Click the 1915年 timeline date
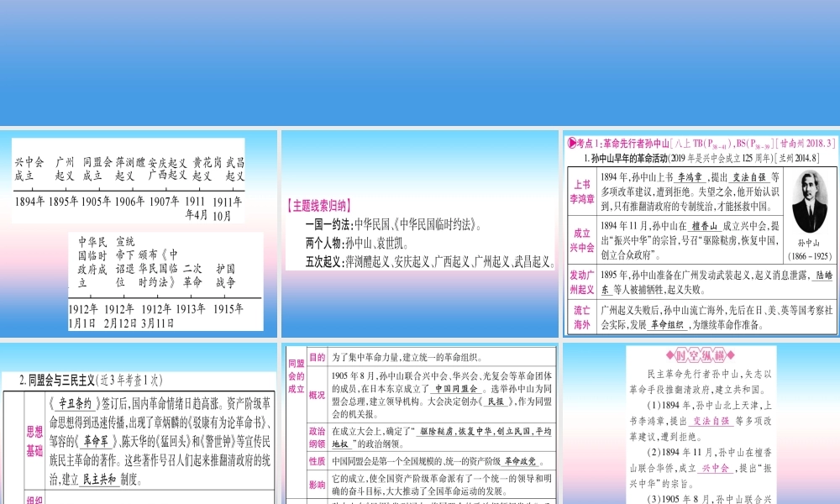 click(228, 309)
